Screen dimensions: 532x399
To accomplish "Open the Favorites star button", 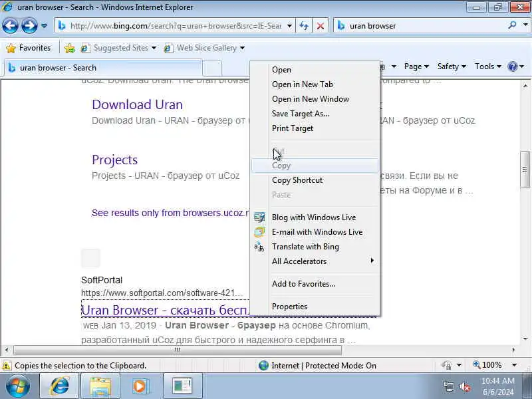I will tap(29, 48).
